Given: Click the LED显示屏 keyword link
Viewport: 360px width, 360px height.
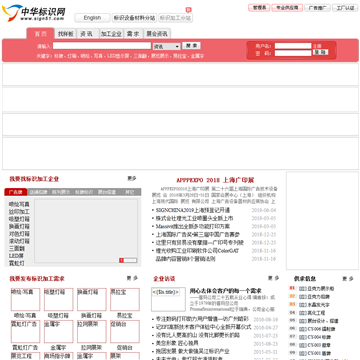Looking at the screenshot, I should pyautogui.click(x=118, y=56).
